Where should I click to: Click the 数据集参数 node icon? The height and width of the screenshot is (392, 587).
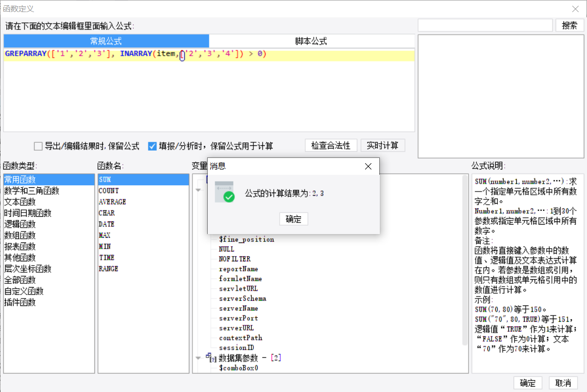tap(211, 358)
